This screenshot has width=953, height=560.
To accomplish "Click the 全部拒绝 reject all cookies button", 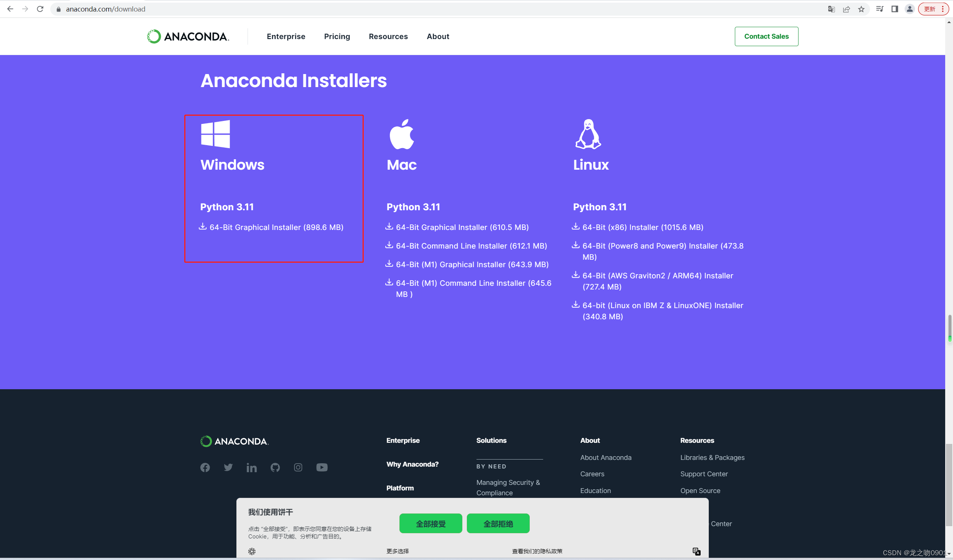I will [x=498, y=523].
